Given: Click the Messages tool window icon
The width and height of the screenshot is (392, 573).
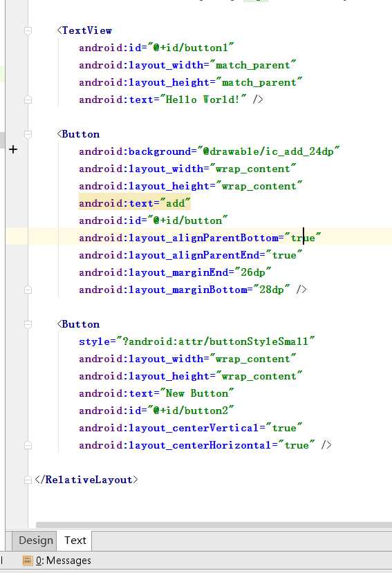Looking at the screenshot, I should pos(28,560).
